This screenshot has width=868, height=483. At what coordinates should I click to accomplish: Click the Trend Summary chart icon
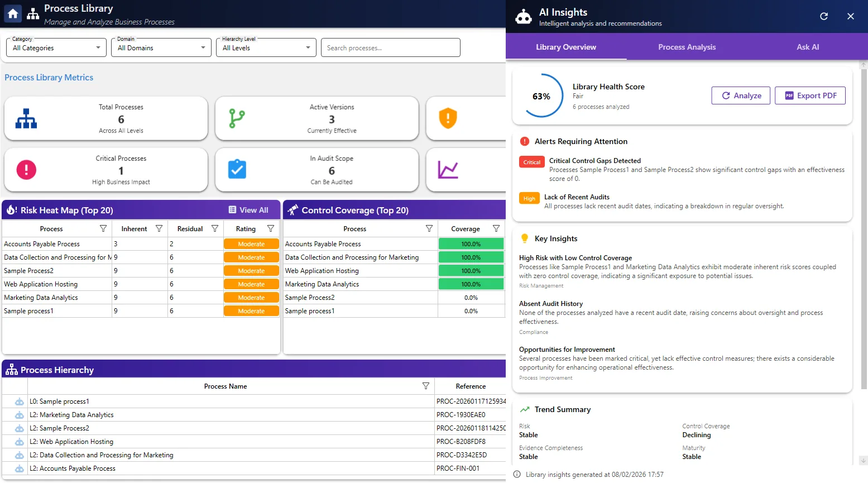pyautogui.click(x=525, y=409)
